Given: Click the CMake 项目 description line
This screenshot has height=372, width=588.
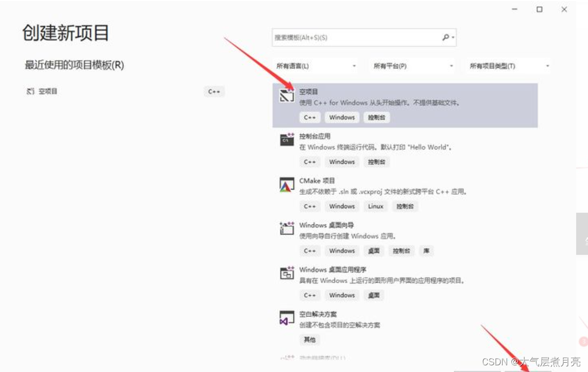Looking at the screenshot, I should pos(383,192).
